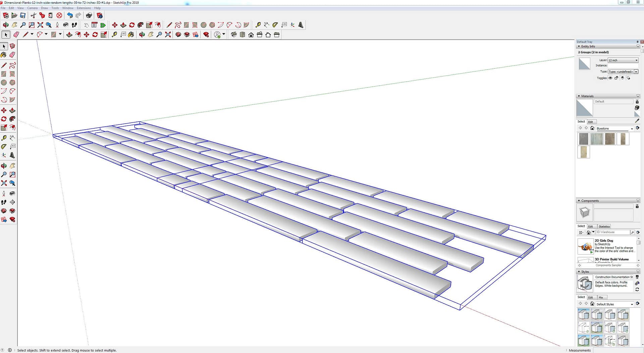Viewport: 644px width, 353px height.
Task: Switch to the Statistics tab in Components
Action: tap(604, 226)
